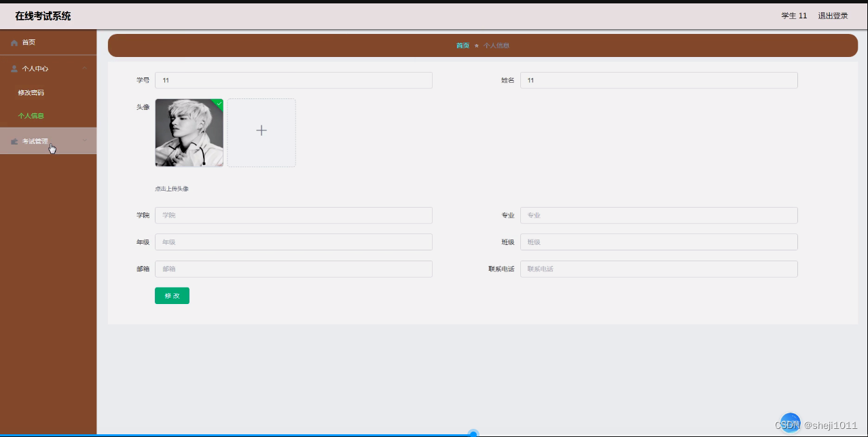The height and width of the screenshot is (437, 868).
Task: Click the green checkmark on the avatar thumbnail
Action: coord(218,103)
